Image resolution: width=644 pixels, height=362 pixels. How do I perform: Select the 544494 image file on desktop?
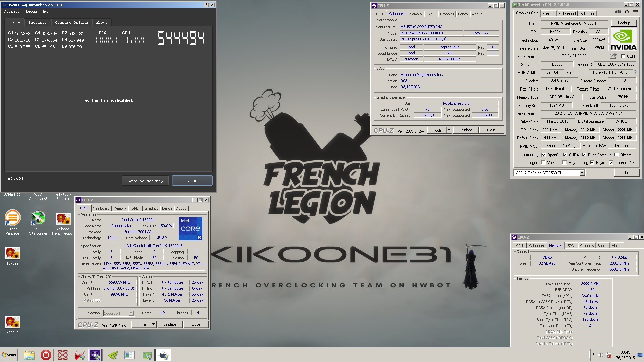pos(12,325)
